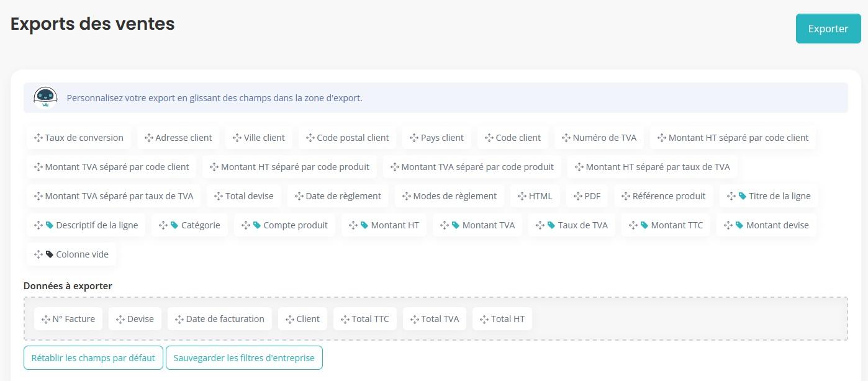Click move handle icon of Ville client
The image size is (868, 381).
[237, 138]
